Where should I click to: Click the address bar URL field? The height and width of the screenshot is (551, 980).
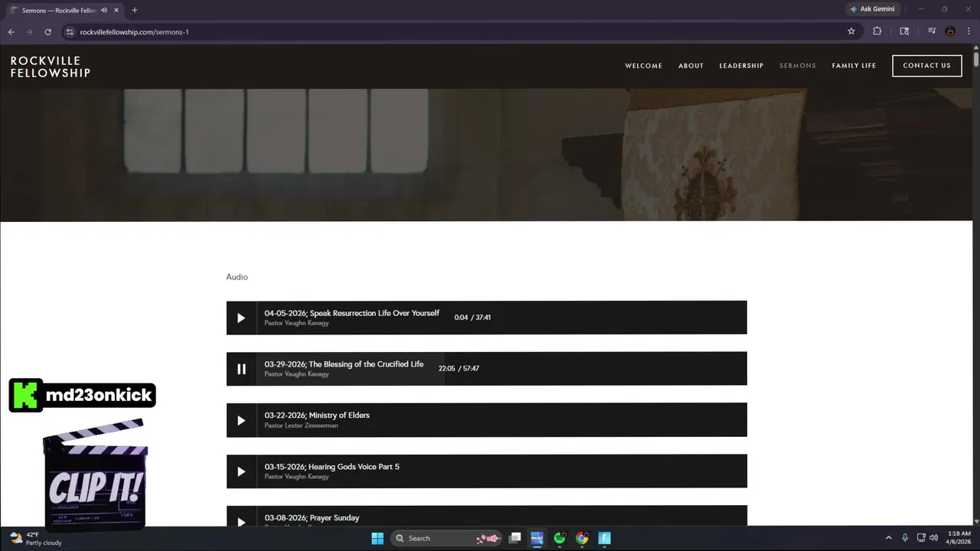pyautogui.click(x=452, y=31)
